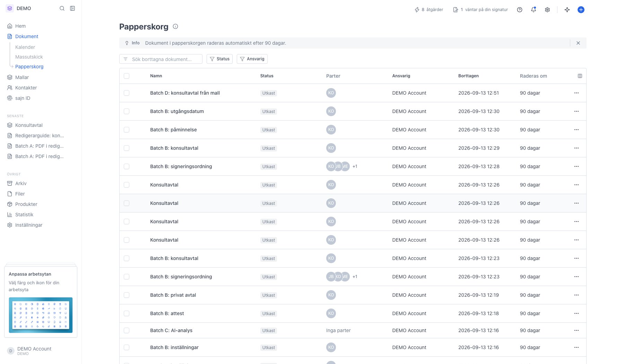624x364 pixels.
Task: Click the blue plus create button
Action: 581,10
